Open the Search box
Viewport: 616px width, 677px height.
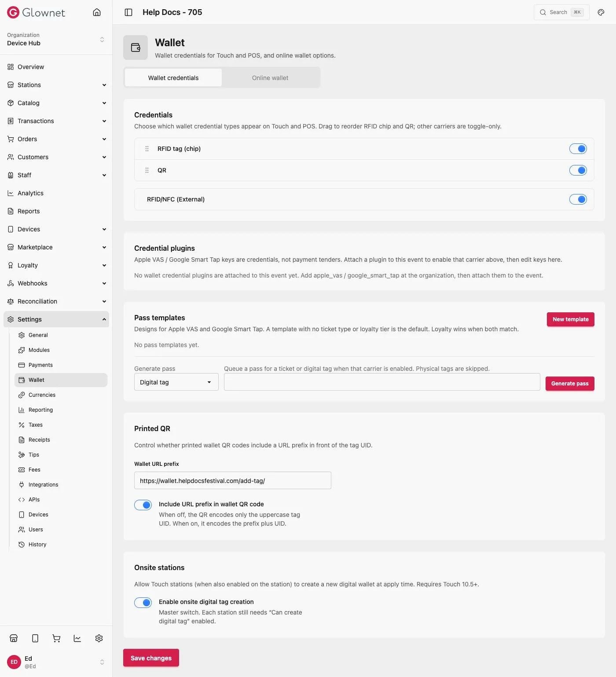coord(561,12)
